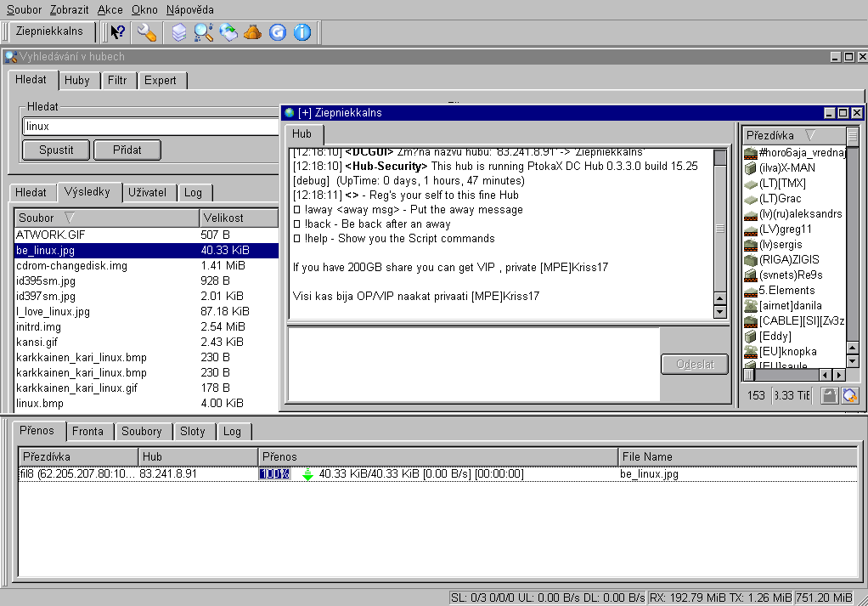Viewport: 868px width, 606px height.
Task: Click the brown bell-shaped toolbar icon
Action: [252, 32]
